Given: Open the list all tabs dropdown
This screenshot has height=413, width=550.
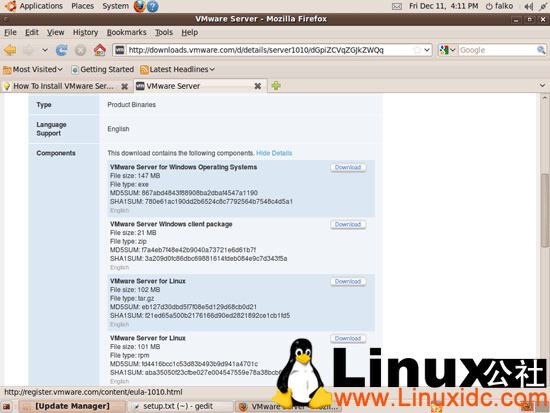Looking at the screenshot, I should pos(542,86).
